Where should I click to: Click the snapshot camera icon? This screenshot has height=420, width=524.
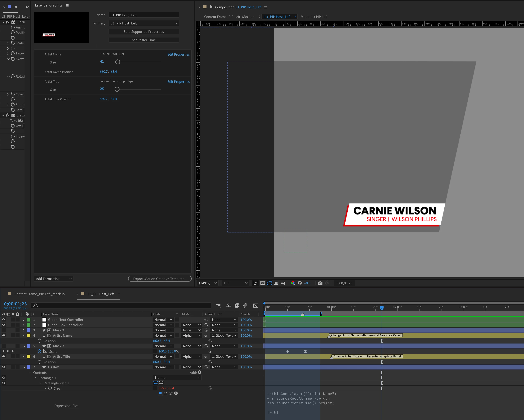coord(320,283)
